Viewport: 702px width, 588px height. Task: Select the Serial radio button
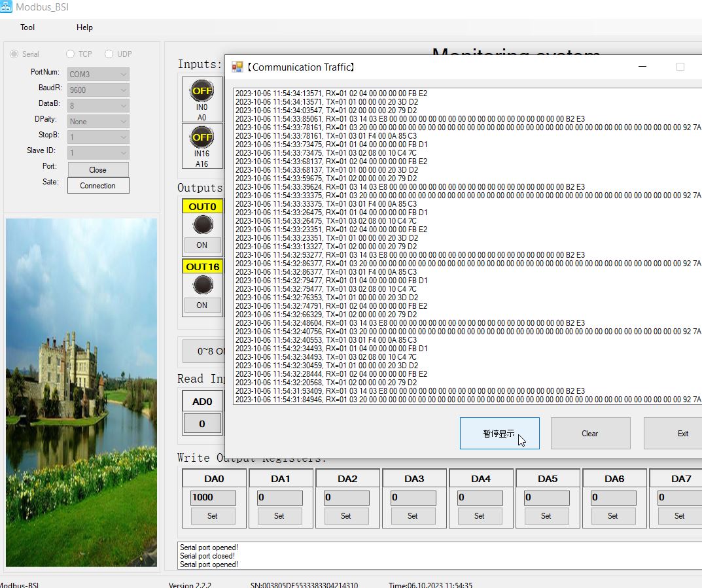[14, 54]
